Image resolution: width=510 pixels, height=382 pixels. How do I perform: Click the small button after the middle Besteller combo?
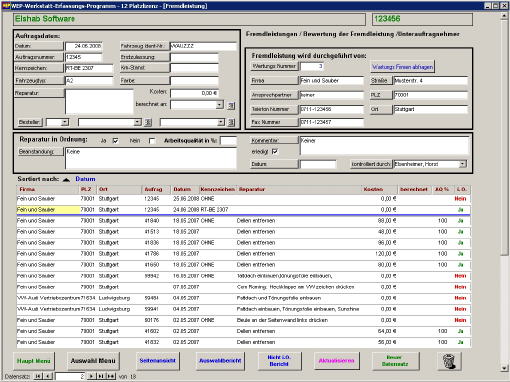(x=148, y=122)
